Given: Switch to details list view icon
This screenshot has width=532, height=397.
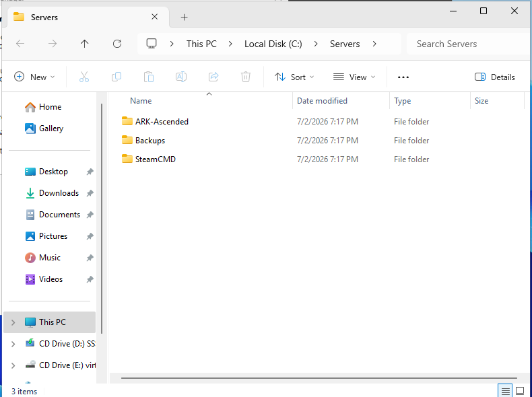Looking at the screenshot, I should tap(505, 391).
